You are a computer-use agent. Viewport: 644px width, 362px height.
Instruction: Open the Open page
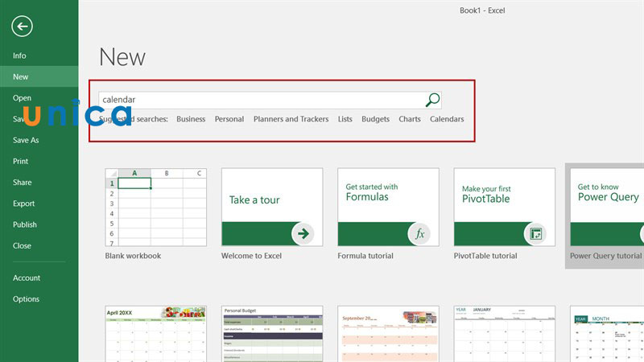pos(22,97)
